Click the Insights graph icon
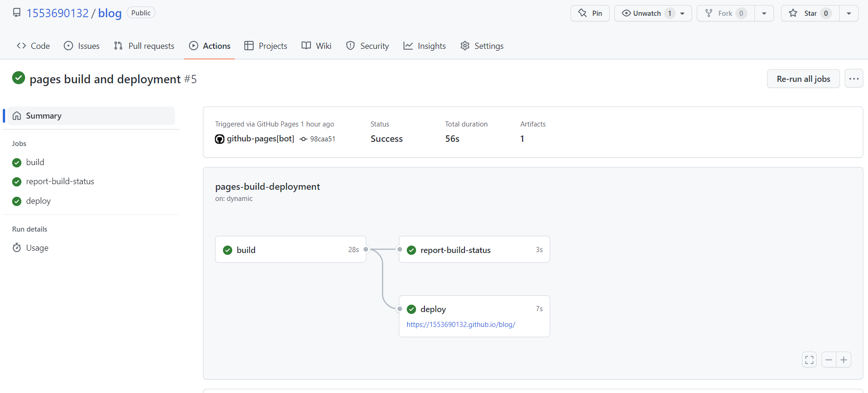 pos(408,46)
